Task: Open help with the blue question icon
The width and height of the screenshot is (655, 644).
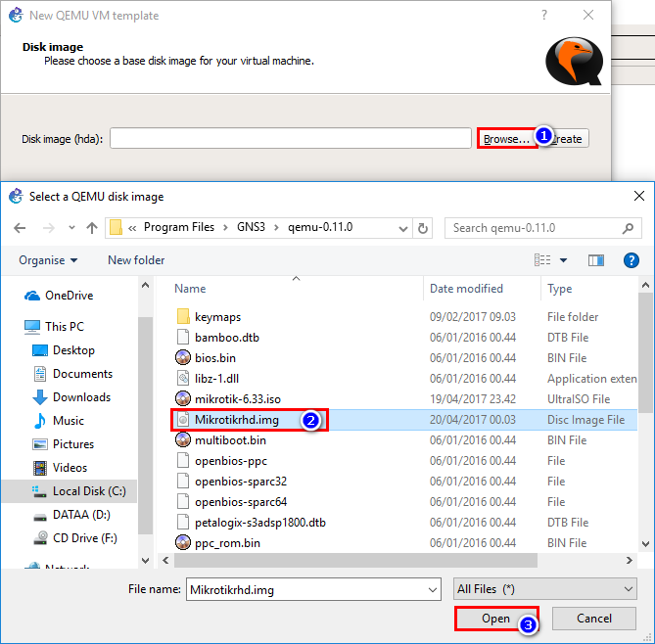Action: 631,260
